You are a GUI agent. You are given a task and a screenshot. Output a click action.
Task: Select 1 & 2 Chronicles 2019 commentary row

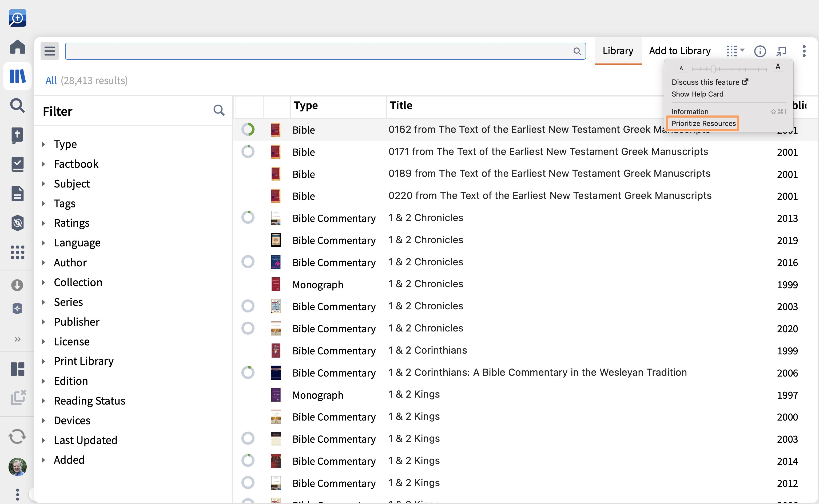526,240
